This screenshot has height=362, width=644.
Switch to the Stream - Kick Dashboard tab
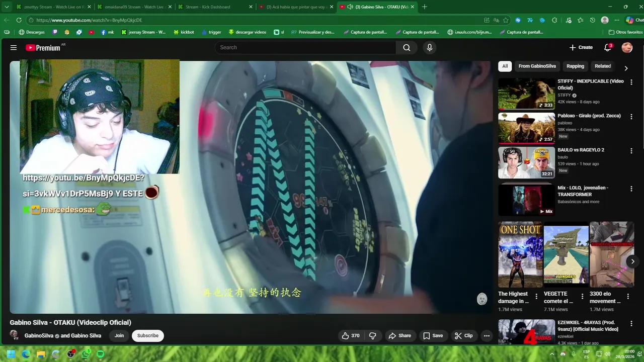tap(215, 7)
